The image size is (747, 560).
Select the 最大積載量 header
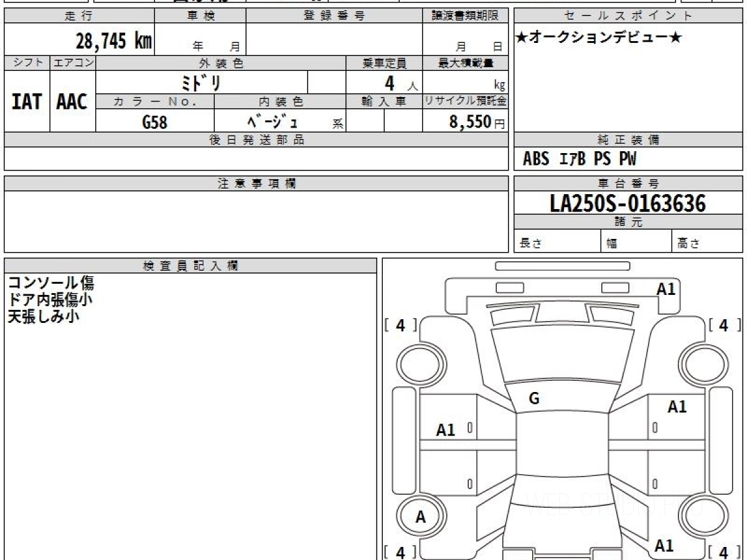pos(465,63)
